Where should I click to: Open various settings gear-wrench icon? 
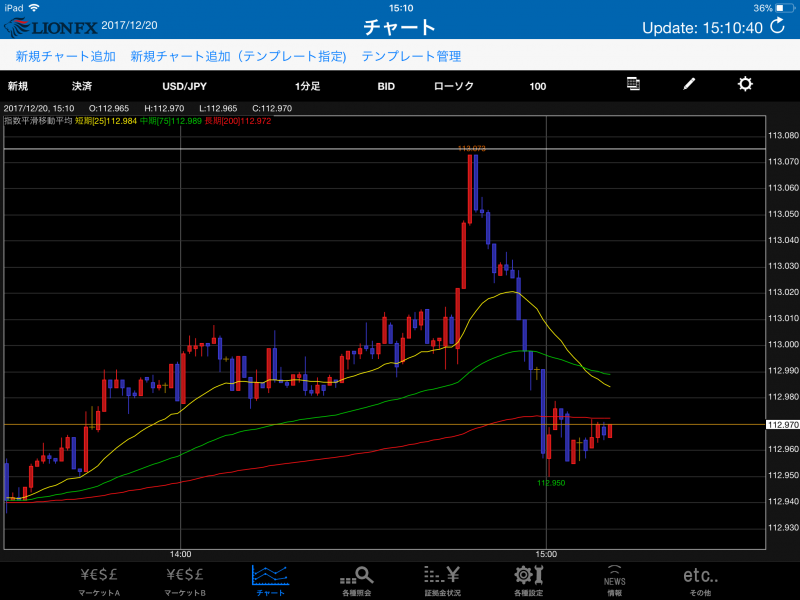point(528,580)
